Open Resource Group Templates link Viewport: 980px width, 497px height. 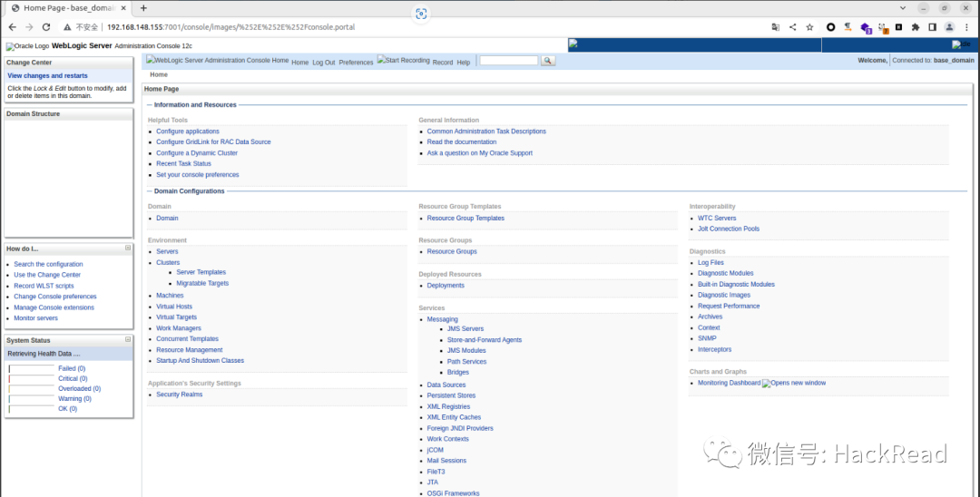pos(465,218)
